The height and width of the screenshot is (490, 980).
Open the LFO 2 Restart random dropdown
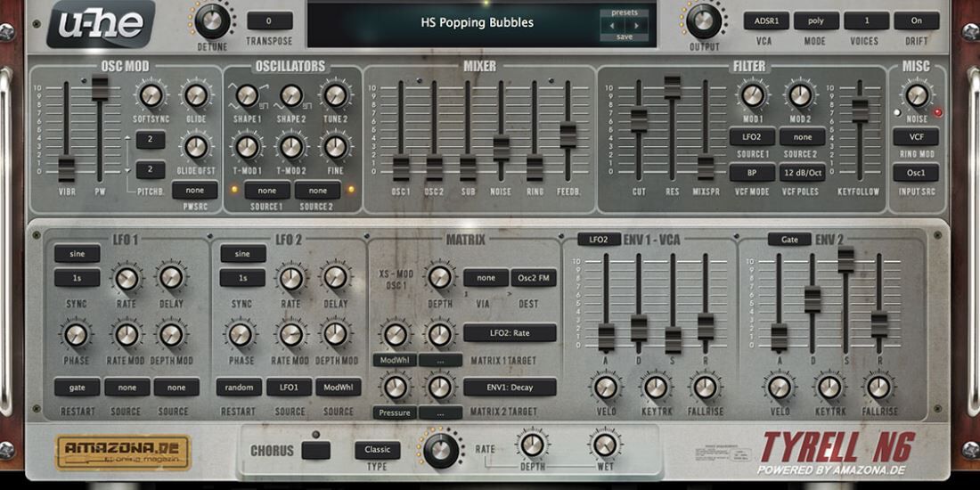240,388
